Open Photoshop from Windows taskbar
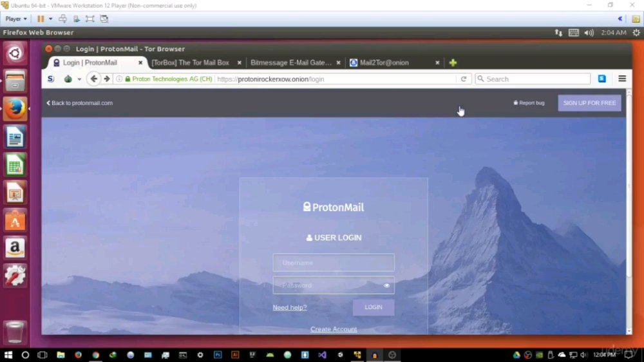644x362 pixels. tap(218, 355)
